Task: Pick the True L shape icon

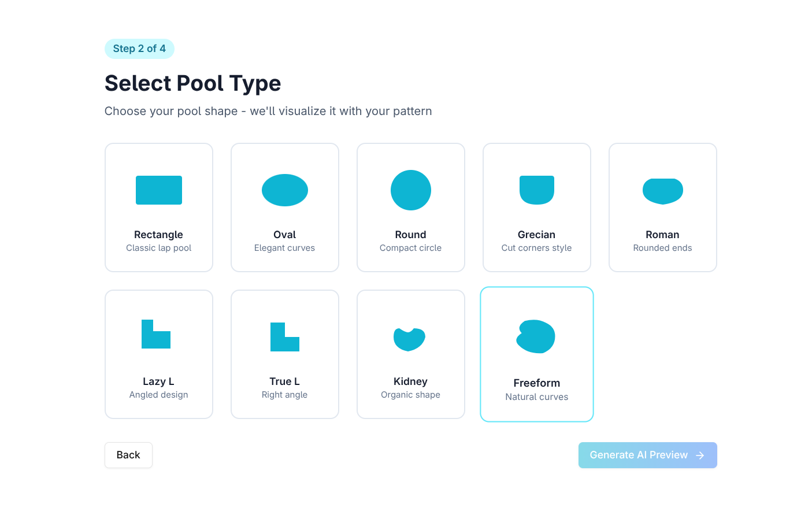Action: pos(285,337)
